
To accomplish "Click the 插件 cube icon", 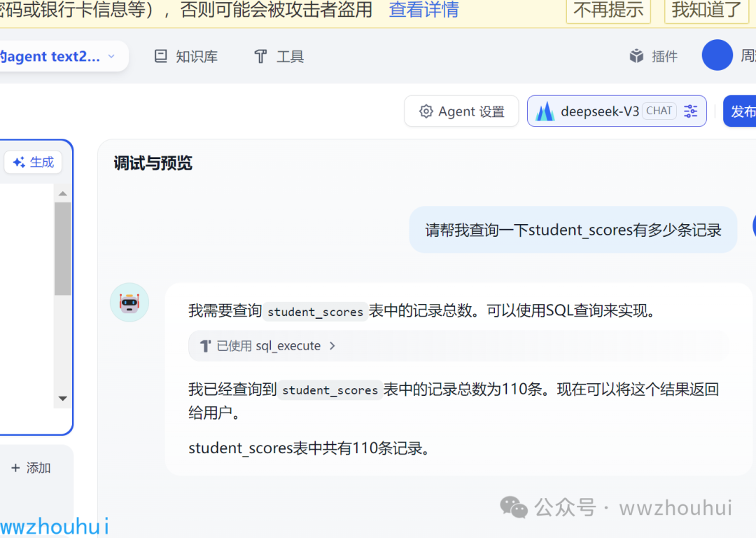I will coord(636,57).
